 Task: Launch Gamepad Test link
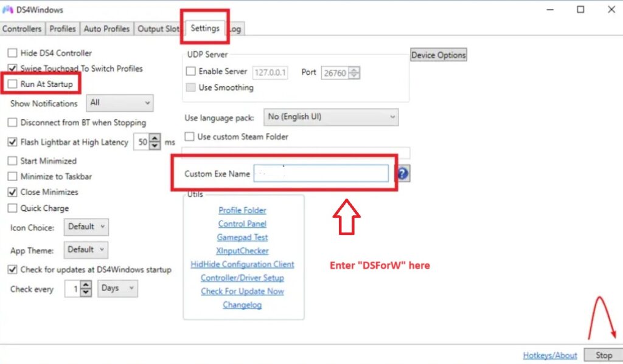(x=242, y=238)
